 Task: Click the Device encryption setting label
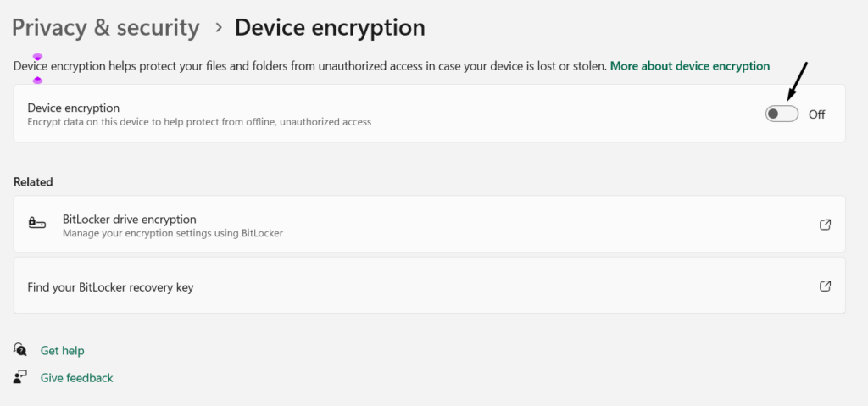[x=73, y=108]
